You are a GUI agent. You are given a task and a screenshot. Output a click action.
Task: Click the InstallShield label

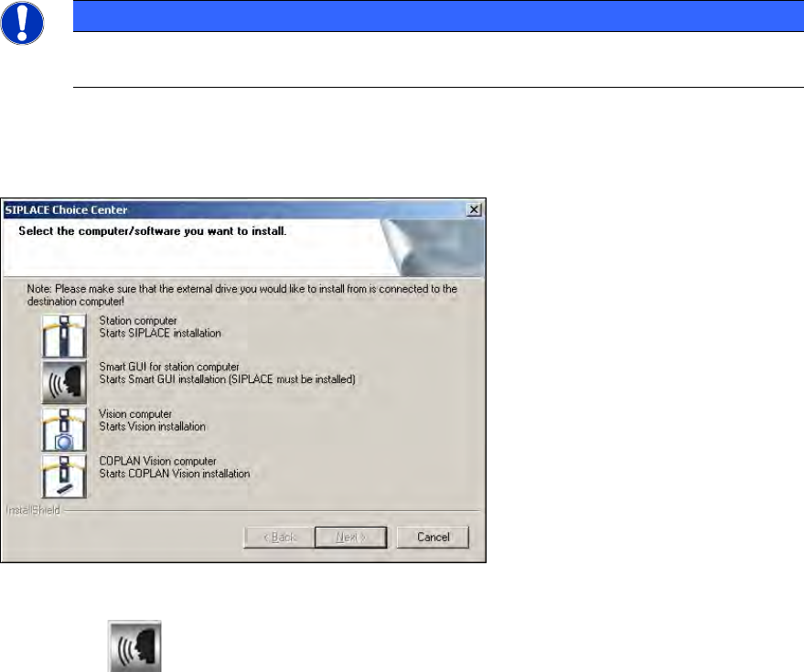point(33,510)
